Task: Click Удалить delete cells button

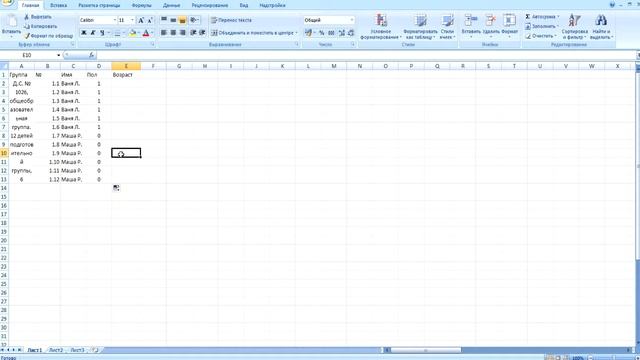Action: point(491,25)
